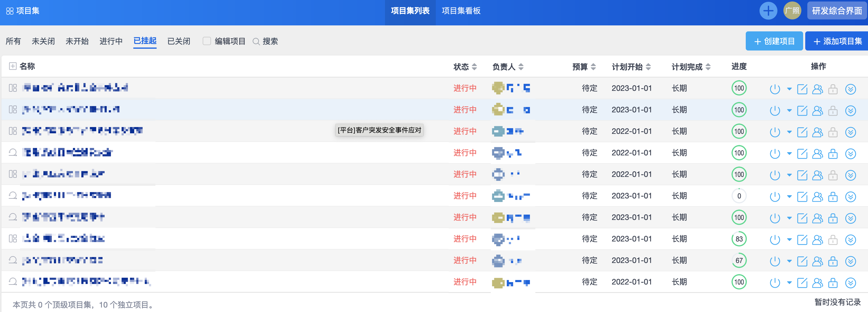Select the 进行中 filter tab
Viewport: 868px width, 312px height.
(x=111, y=41)
